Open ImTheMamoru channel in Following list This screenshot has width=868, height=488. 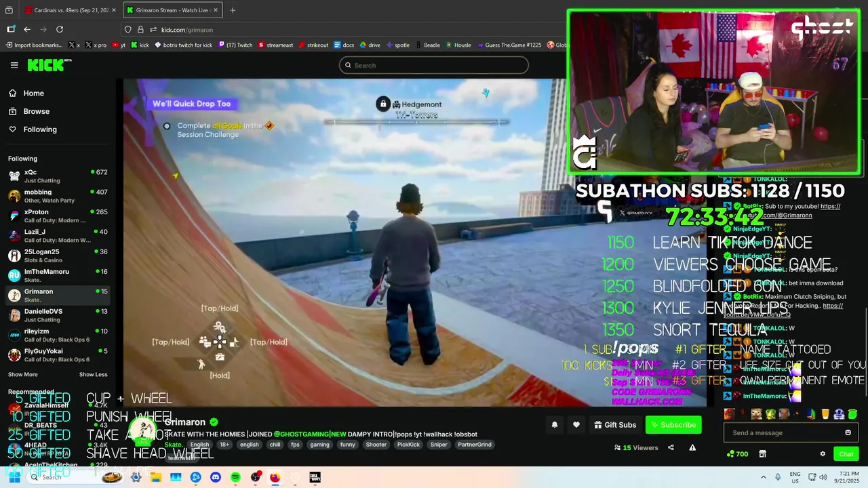(x=58, y=275)
